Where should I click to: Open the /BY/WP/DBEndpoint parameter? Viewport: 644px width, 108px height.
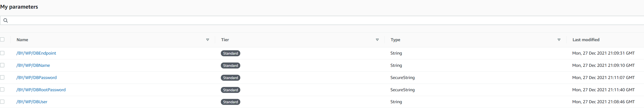pyautogui.click(x=36, y=53)
